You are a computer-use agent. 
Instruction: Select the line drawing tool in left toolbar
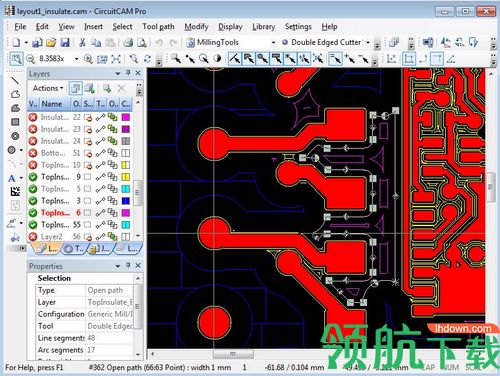15,80
